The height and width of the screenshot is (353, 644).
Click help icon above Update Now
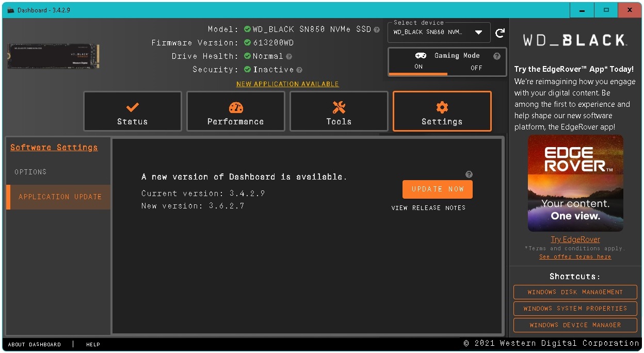click(x=469, y=174)
